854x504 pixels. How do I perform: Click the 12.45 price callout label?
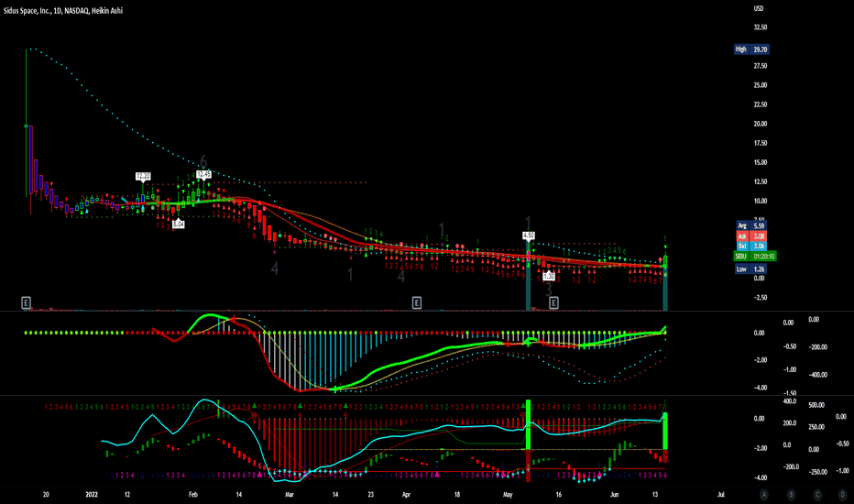click(x=203, y=174)
